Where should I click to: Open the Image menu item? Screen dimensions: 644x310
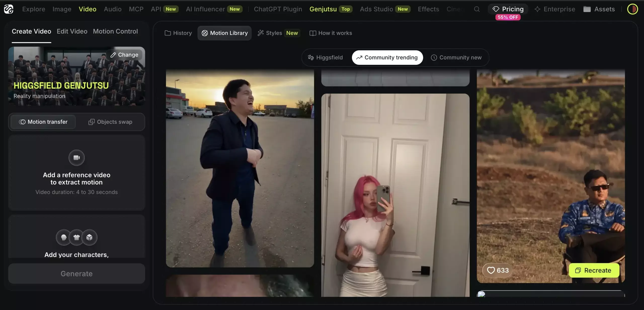(x=62, y=9)
